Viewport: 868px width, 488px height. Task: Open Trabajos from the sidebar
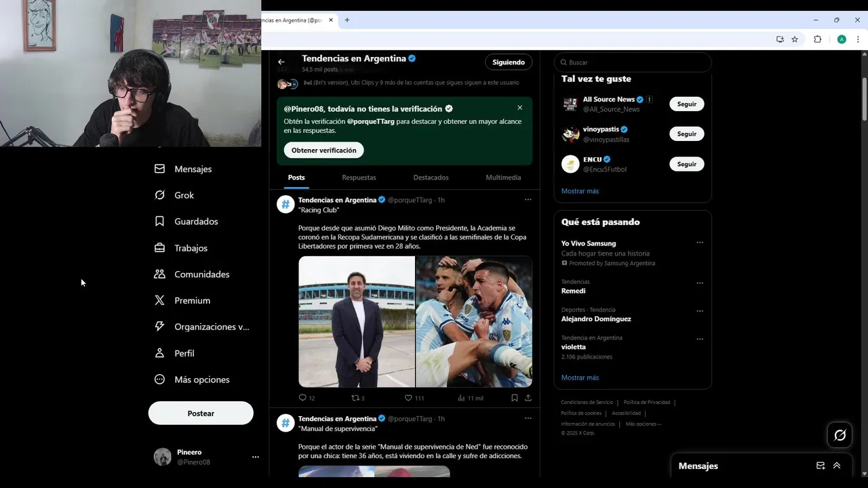[x=181, y=248]
